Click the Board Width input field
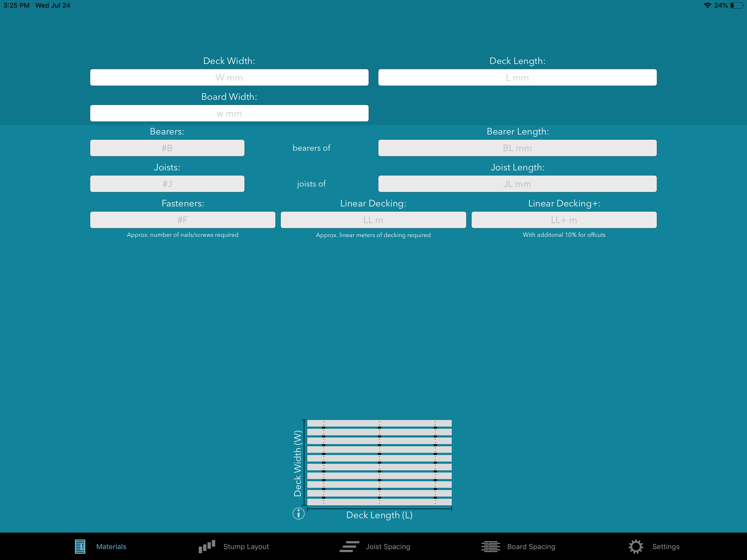This screenshot has height=560, width=747. pyautogui.click(x=229, y=113)
